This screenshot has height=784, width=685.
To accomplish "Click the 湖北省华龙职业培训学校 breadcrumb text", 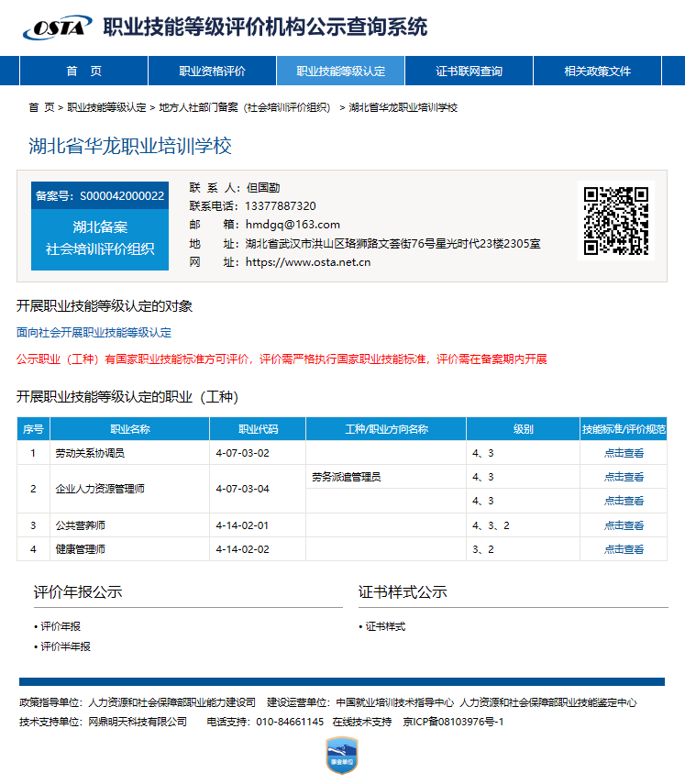I will [403, 107].
